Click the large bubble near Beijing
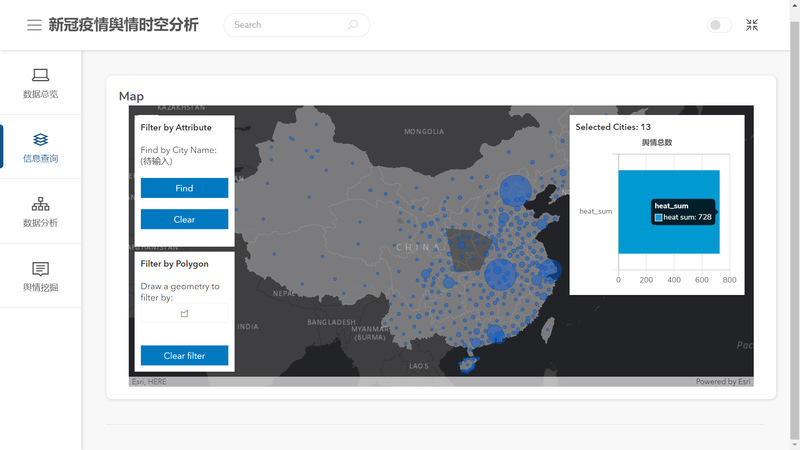 515,190
